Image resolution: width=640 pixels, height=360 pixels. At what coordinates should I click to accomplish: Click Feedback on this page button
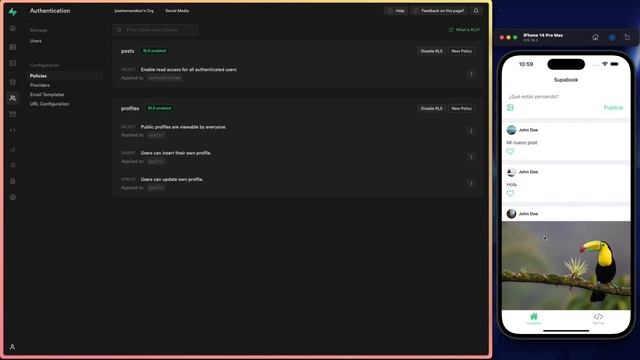click(439, 11)
